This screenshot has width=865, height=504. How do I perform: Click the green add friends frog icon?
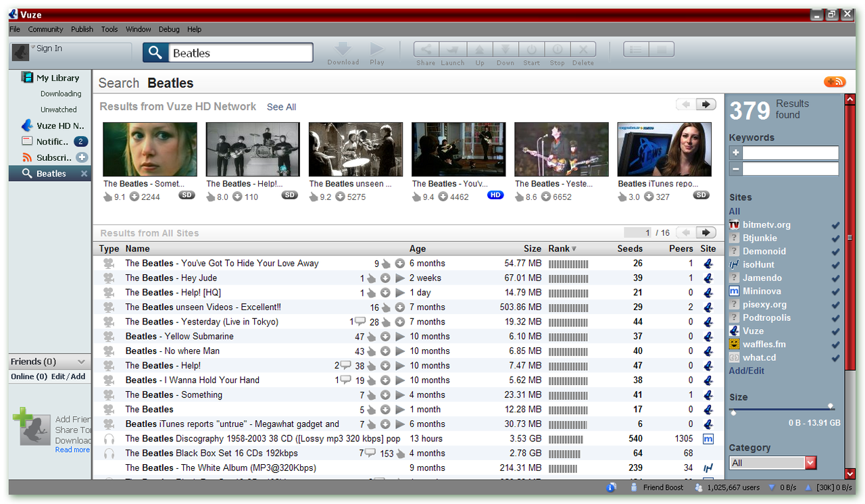click(x=31, y=426)
